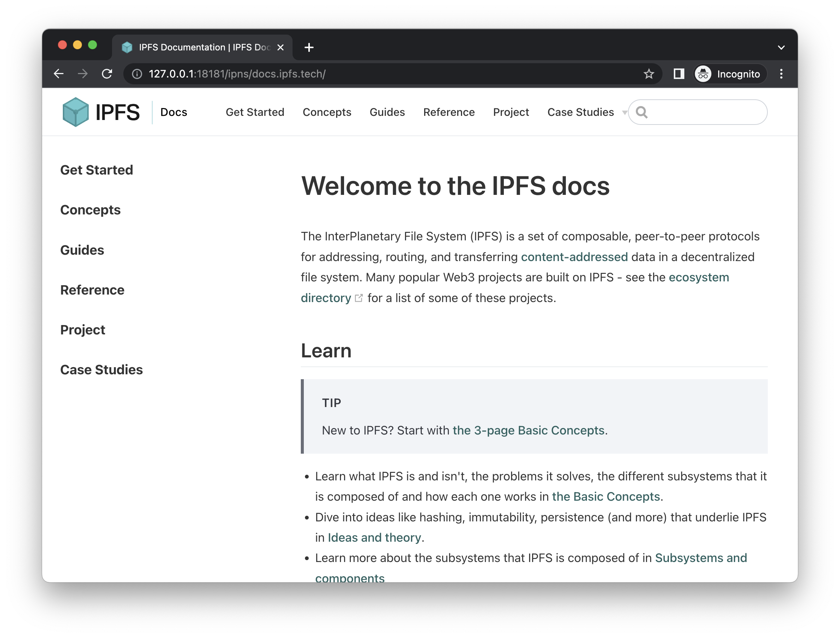
Task: Expand the tab search chevron
Action: point(781,47)
